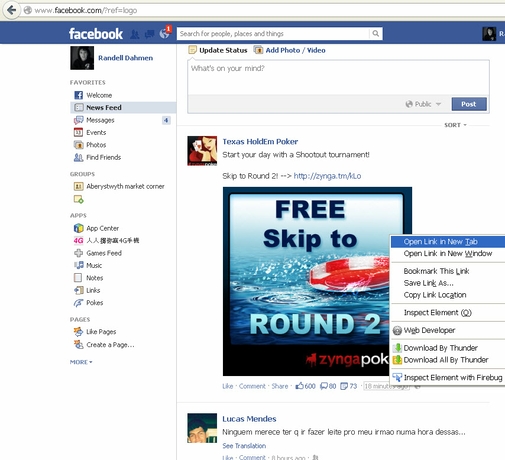
Task: Open the messages icon in Facebook header
Action: click(149, 34)
